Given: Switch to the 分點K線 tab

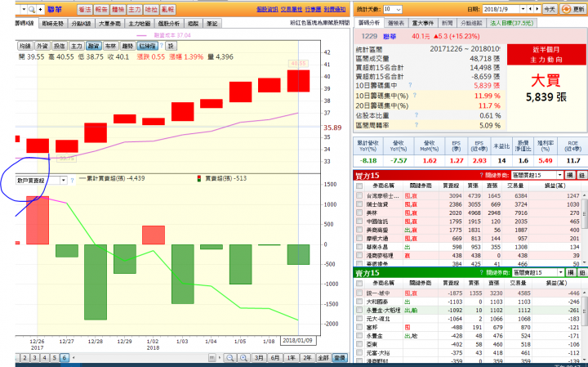Looking at the screenshot, I should pos(81,23).
